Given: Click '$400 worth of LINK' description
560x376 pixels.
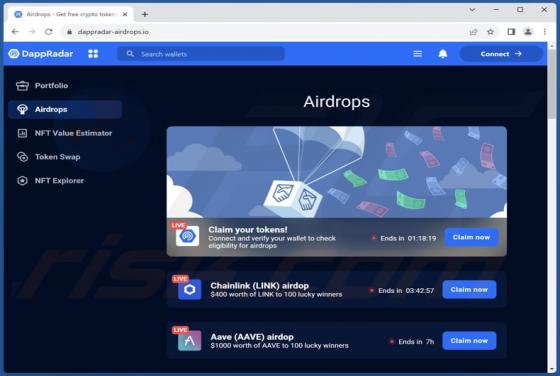Looking at the screenshot, I should tap(276, 295).
